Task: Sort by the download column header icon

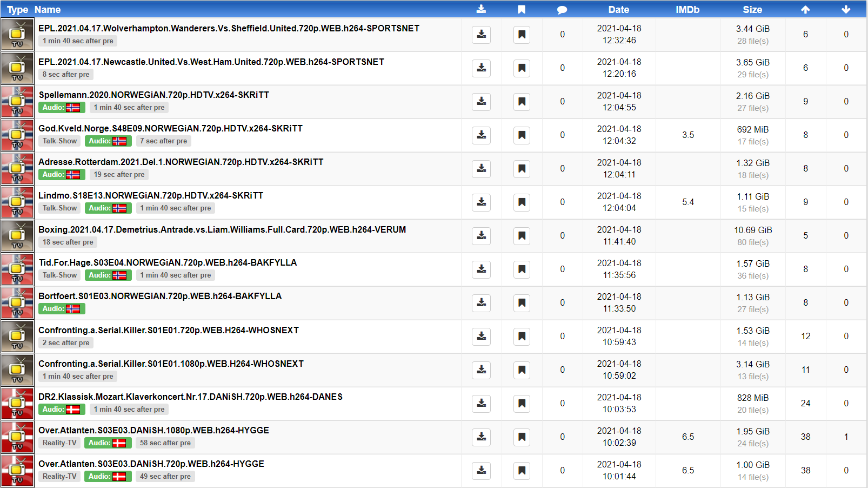Action: tap(481, 9)
